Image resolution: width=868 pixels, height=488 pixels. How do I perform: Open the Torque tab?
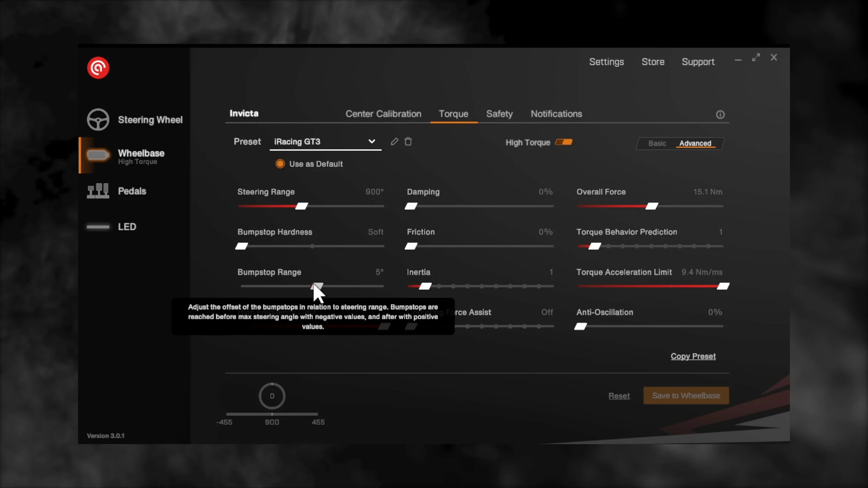click(453, 114)
